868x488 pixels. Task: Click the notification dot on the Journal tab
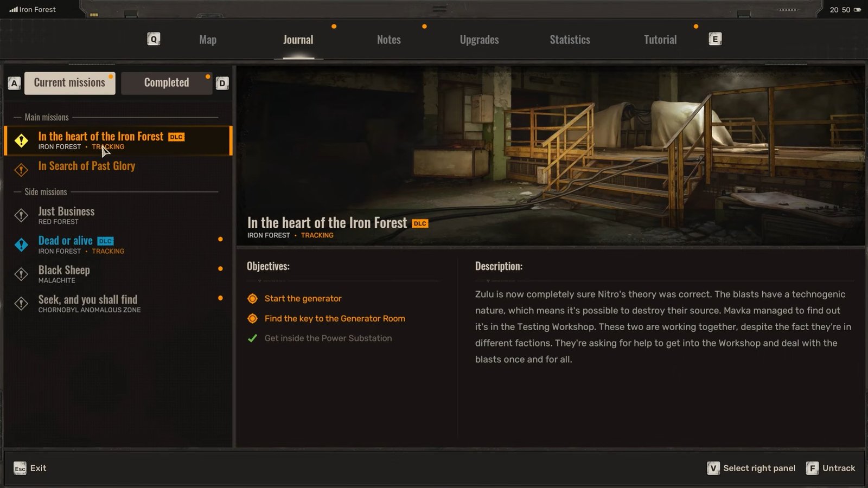click(x=334, y=26)
